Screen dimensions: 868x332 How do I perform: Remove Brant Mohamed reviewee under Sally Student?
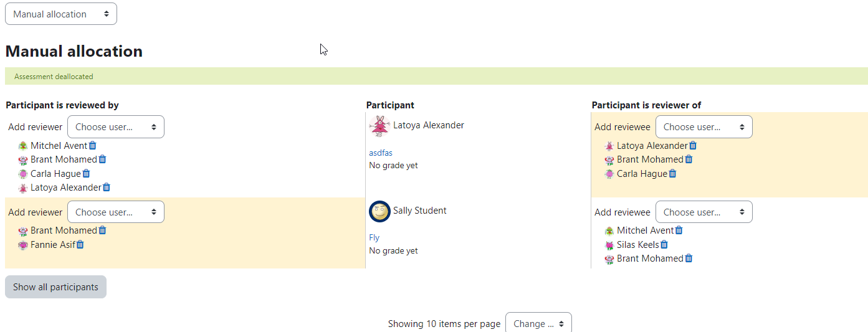pos(689,258)
